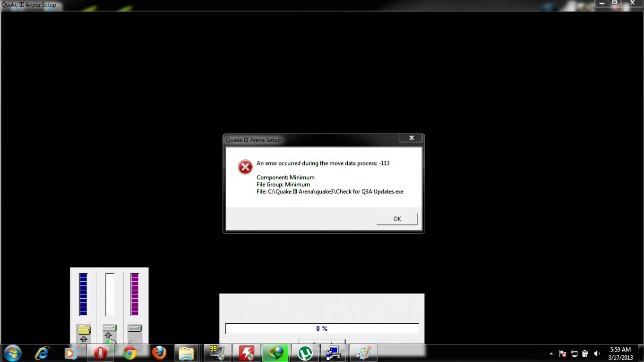Click the volume speaker tray icon
The height and width of the screenshot is (362, 644).
click(597, 353)
